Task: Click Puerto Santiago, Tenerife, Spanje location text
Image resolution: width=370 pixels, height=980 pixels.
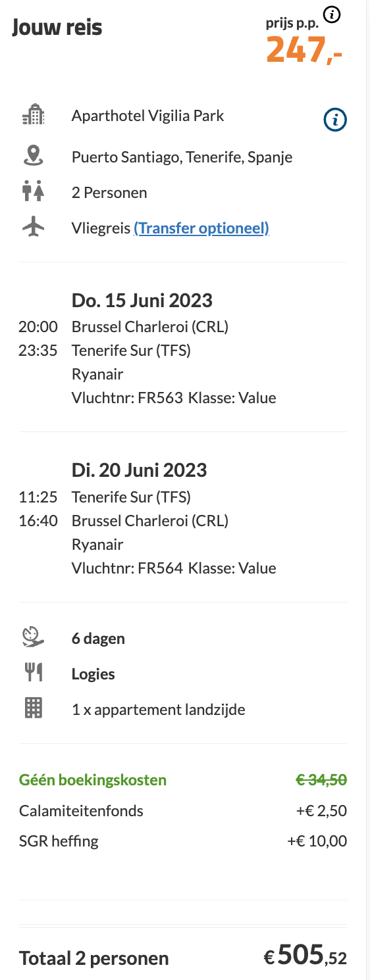Action: (x=182, y=157)
